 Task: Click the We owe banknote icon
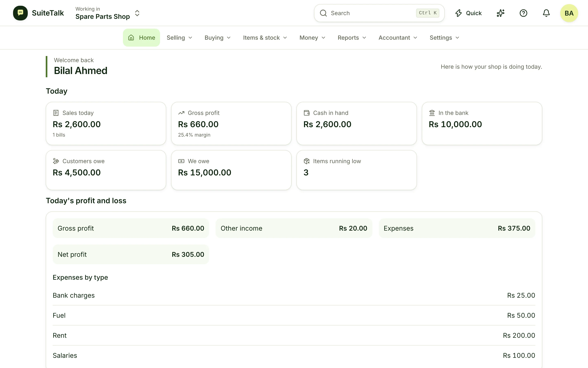(x=181, y=161)
